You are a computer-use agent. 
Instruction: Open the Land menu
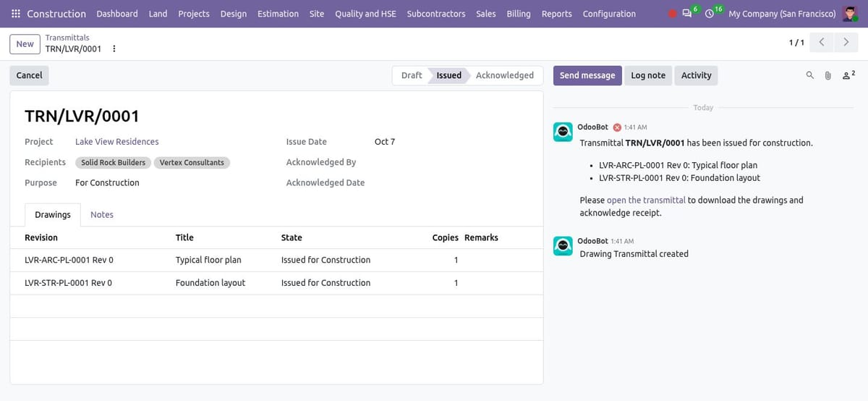click(158, 14)
